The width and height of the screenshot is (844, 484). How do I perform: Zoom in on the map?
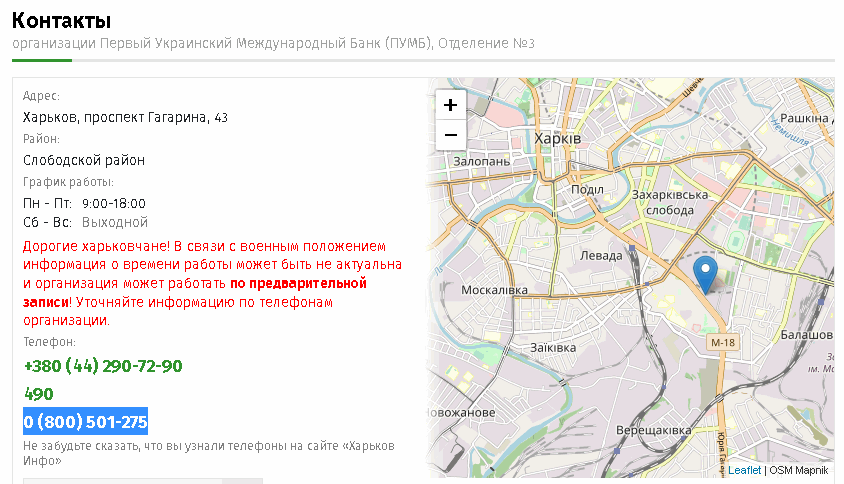click(451, 104)
